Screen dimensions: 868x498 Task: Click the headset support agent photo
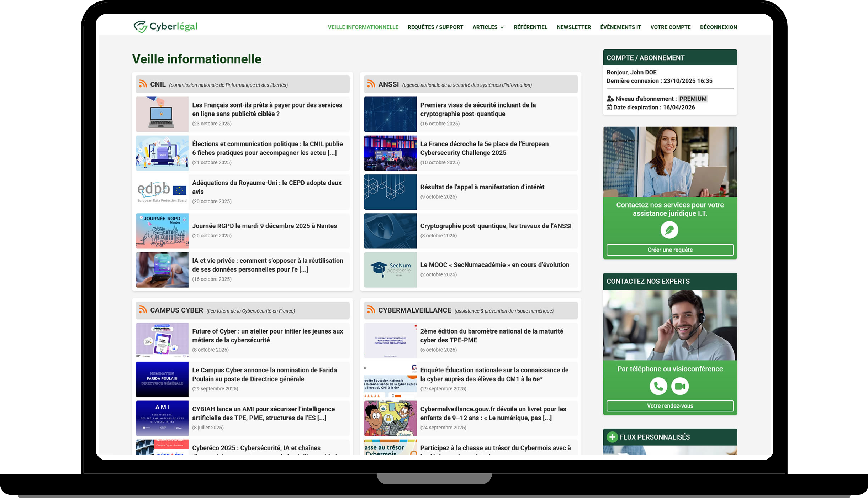coord(670,325)
